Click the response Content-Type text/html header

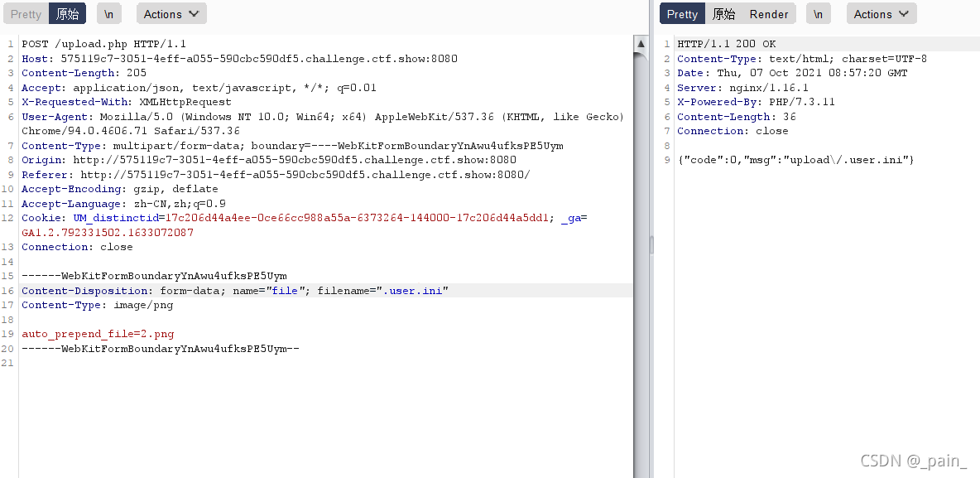pyautogui.click(x=802, y=59)
